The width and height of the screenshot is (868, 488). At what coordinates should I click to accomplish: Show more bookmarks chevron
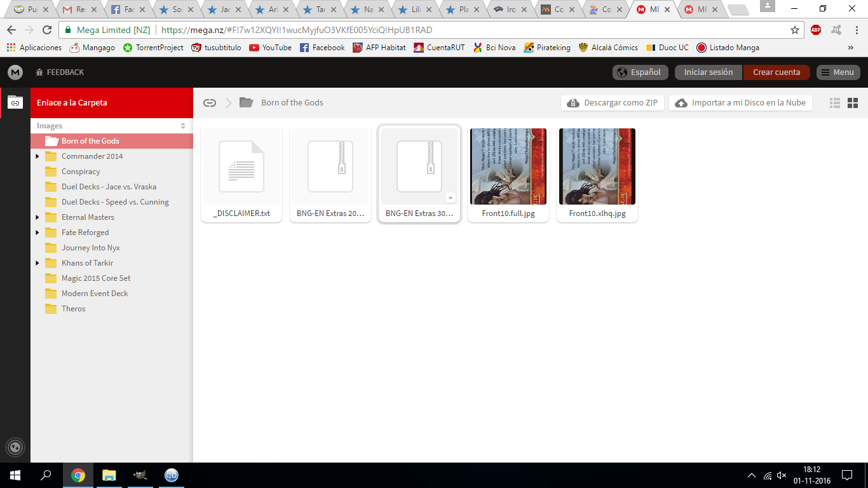[x=851, y=48]
